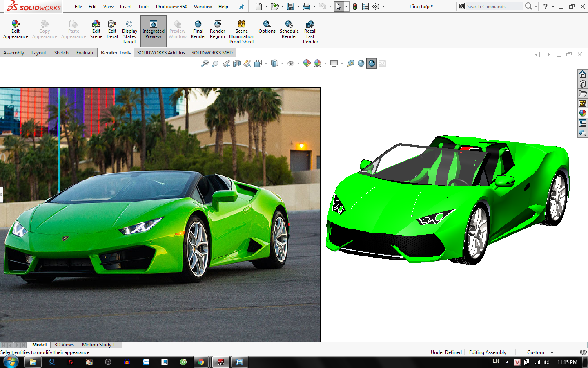This screenshot has height=368, width=588.
Task: Use the Zoom to Fit icon
Action: (205, 63)
